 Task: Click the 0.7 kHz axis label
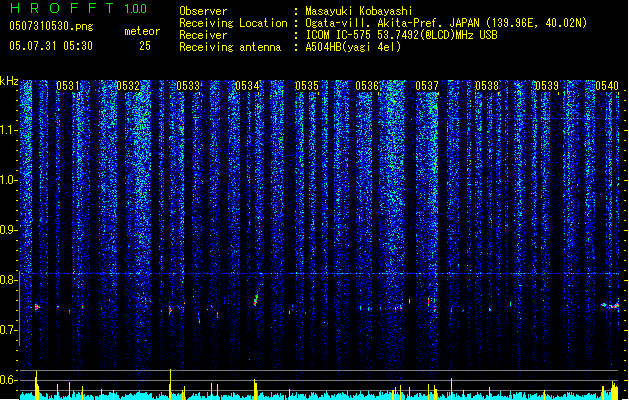(9, 330)
